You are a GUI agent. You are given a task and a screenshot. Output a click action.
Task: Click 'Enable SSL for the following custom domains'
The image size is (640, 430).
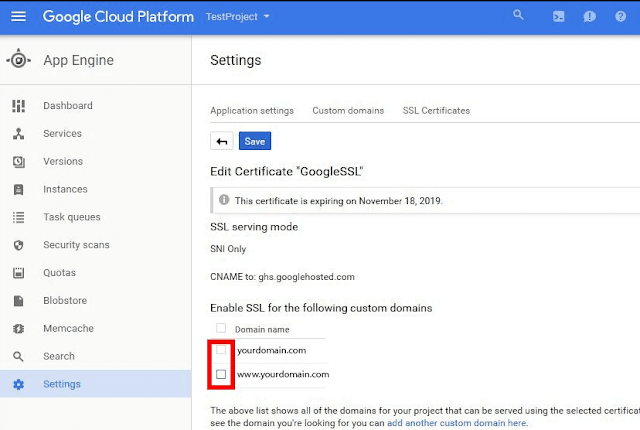coord(321,308)
